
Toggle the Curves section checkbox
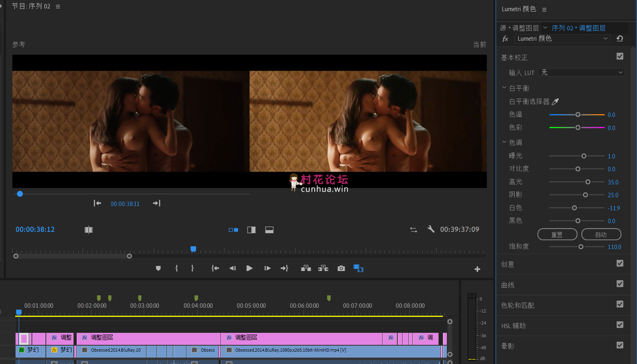tap(620, 284)
